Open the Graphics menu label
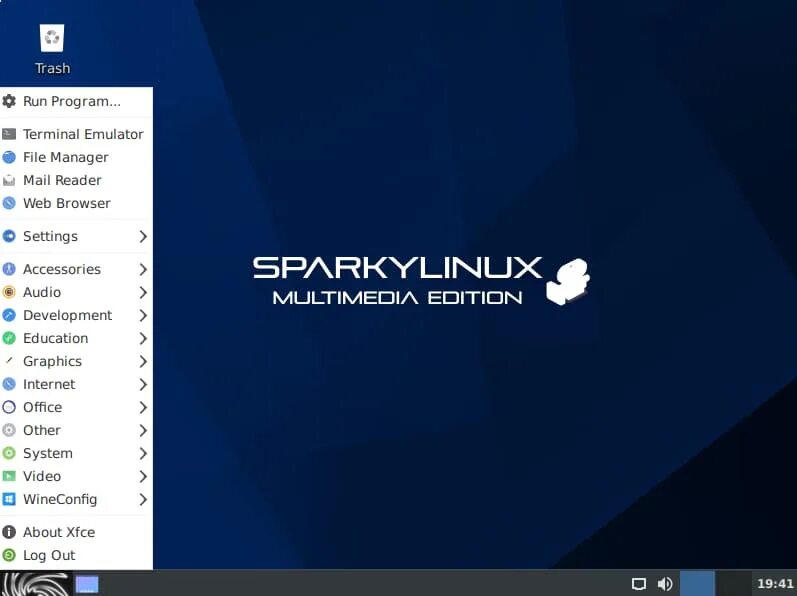The height and width of the screenshot is (596, 797). [52, 361]
